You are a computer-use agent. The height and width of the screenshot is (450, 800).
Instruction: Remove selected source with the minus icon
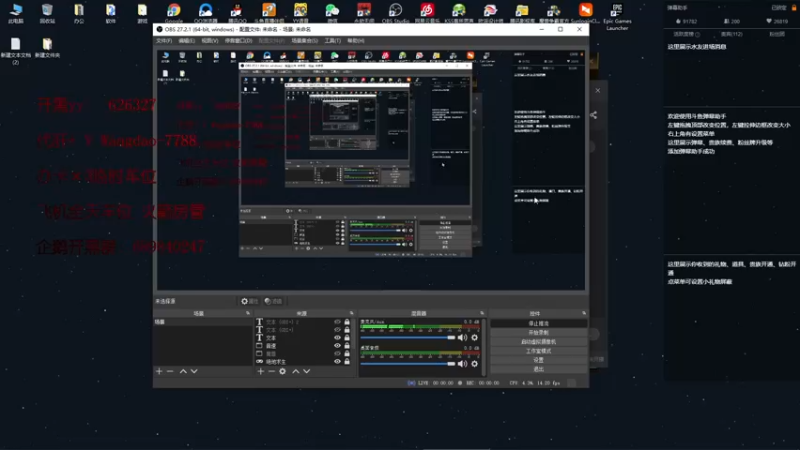pyautogui.click(x=271, y=371)
